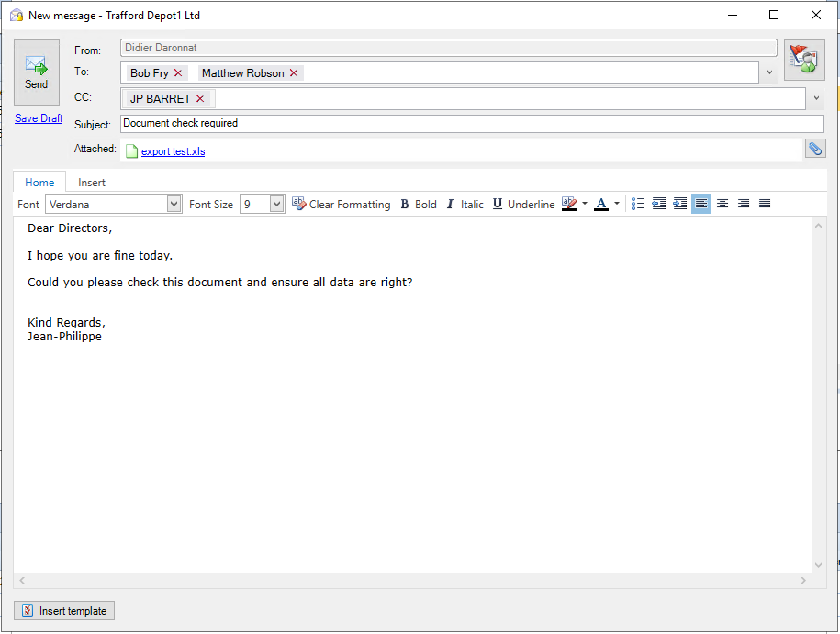The width and height of the screenshot is (840, 634).
Task: Click 'I hope you are fine today.' text
Action: coord(100,255)
